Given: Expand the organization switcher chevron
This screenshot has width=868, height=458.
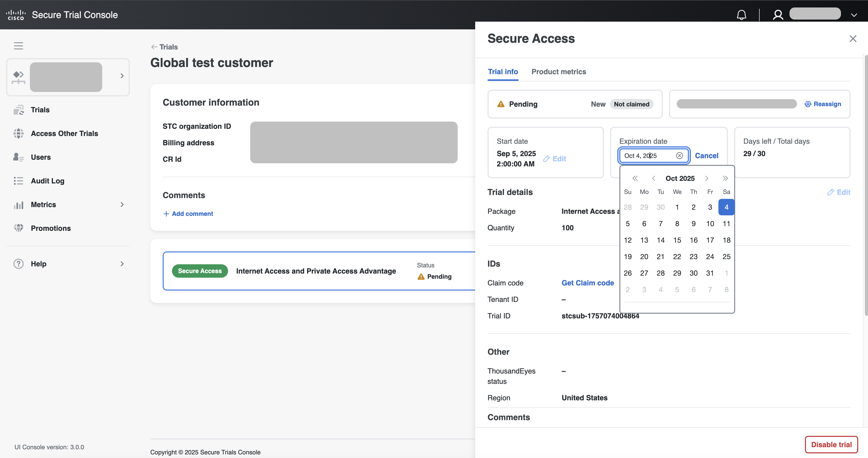Looking at the screenshot, I should (122, 76).
